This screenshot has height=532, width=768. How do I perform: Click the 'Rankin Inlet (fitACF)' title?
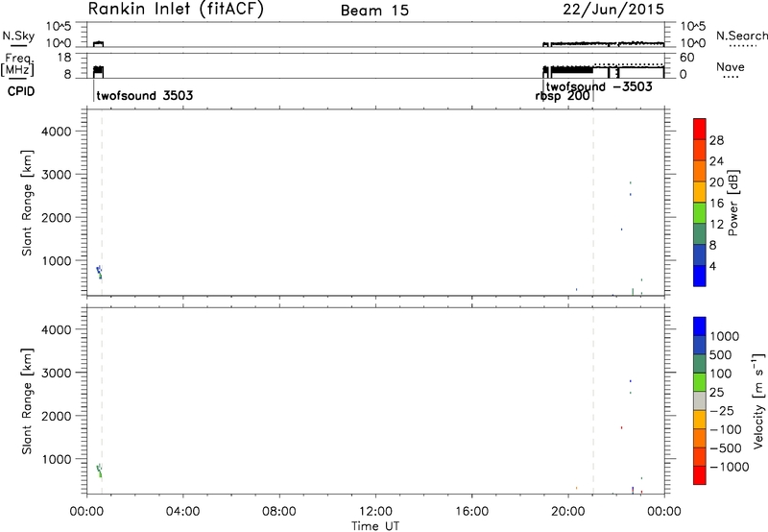coord(176,9)
